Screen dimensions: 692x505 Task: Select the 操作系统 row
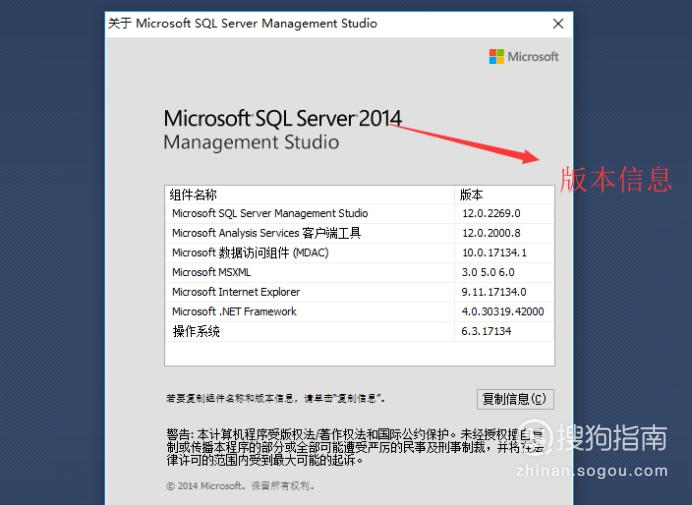360,331
